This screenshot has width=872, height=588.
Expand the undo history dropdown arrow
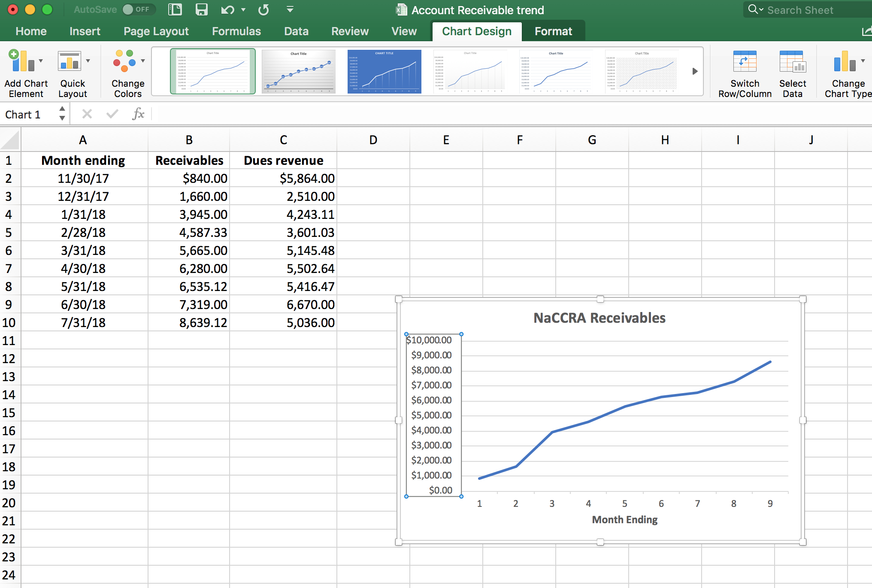click(x=243, y=9)
